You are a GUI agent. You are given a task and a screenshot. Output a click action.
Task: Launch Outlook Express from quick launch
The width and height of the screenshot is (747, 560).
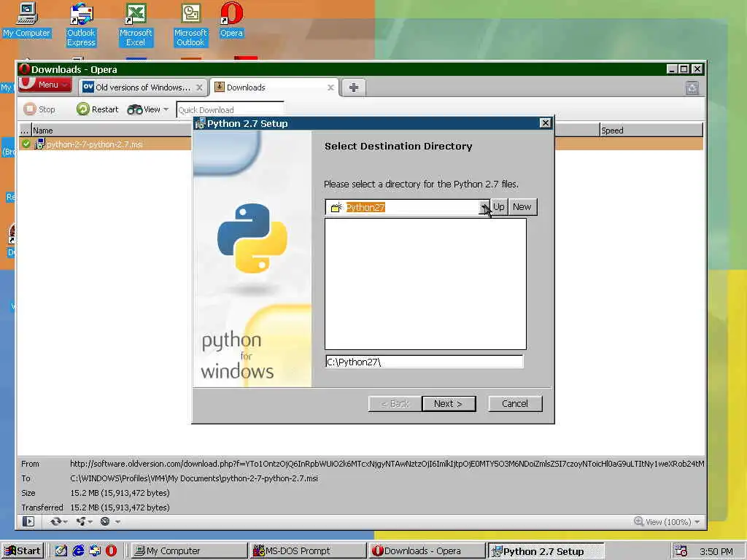coord(95,551)
